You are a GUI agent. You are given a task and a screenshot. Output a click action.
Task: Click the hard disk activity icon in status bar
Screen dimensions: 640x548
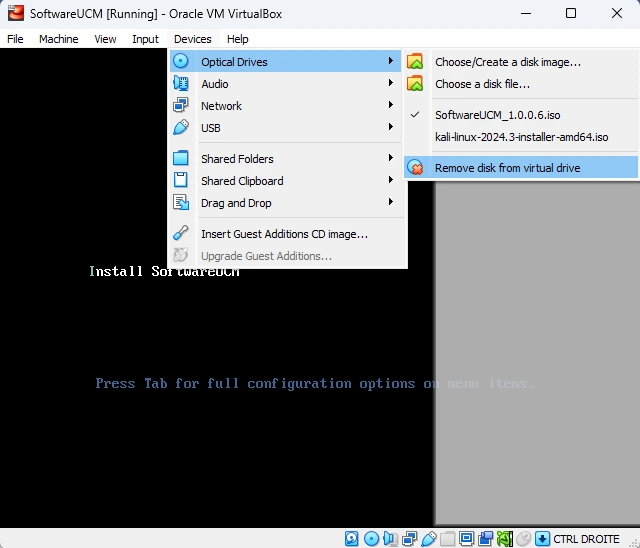click(351, 539)
